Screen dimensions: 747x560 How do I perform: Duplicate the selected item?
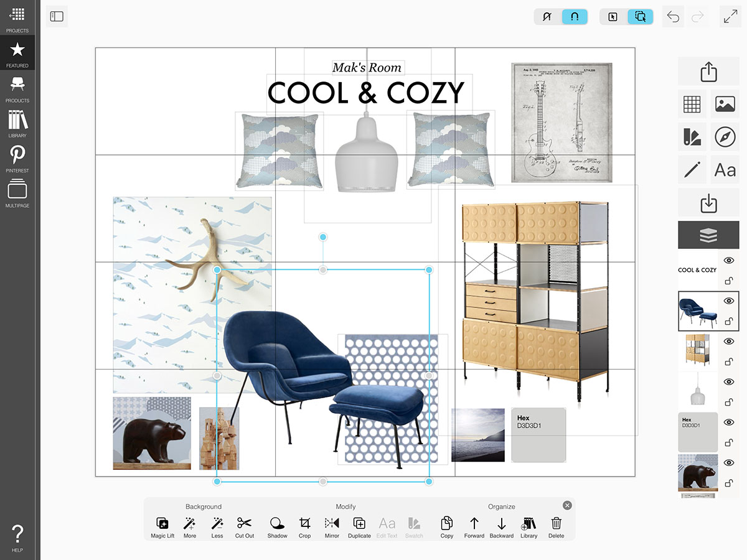click(x=359, y=526)
